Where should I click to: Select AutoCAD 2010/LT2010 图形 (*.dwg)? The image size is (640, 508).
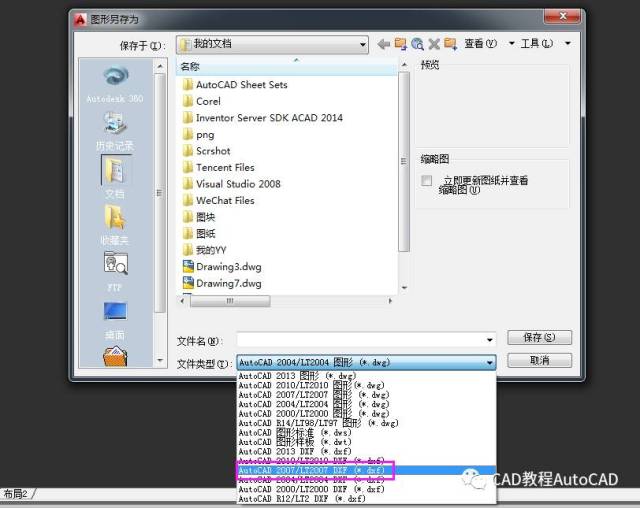click(367, 385)
